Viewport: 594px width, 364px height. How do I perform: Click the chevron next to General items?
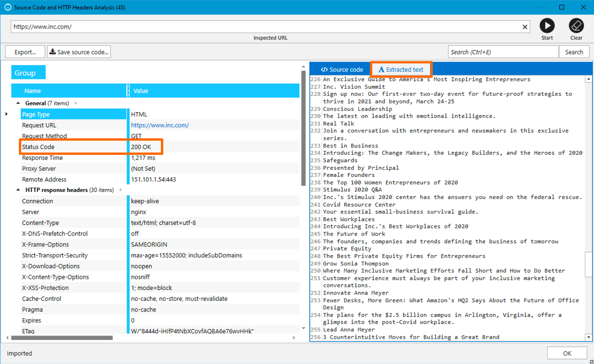coord(76,103)
